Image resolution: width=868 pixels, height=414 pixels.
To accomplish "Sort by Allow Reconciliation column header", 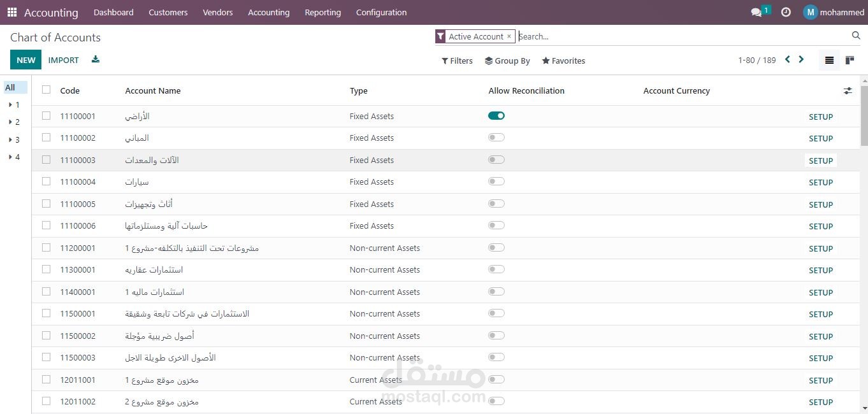I will pos(526,90).
